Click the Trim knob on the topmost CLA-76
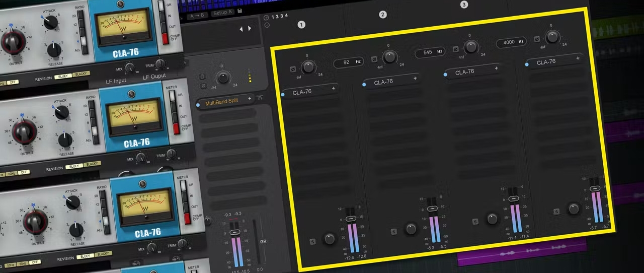Screen dimensions: 644x273 coord(160,64)
